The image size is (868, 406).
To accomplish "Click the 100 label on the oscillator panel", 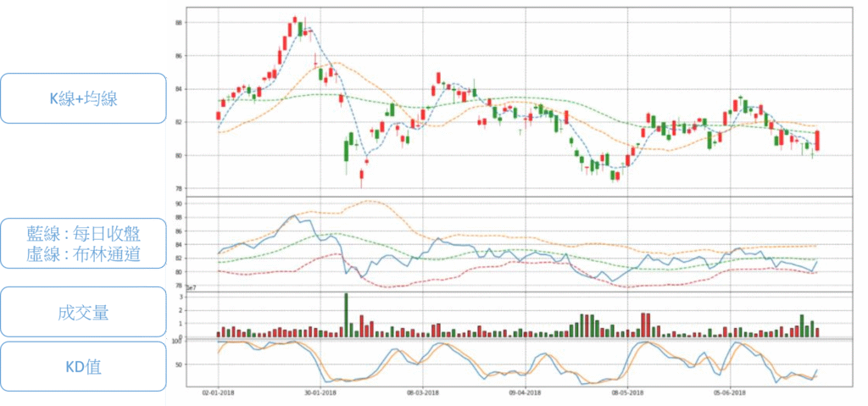I will pos(178,341).
